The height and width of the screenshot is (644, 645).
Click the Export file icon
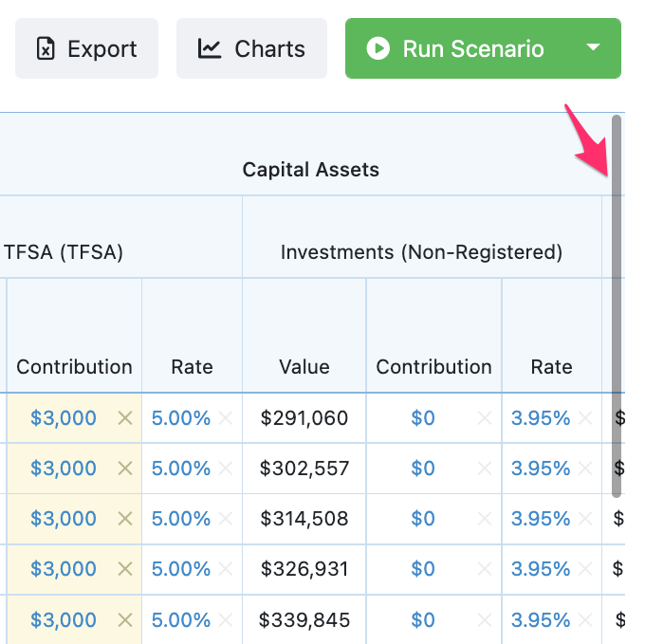[45, 49]
